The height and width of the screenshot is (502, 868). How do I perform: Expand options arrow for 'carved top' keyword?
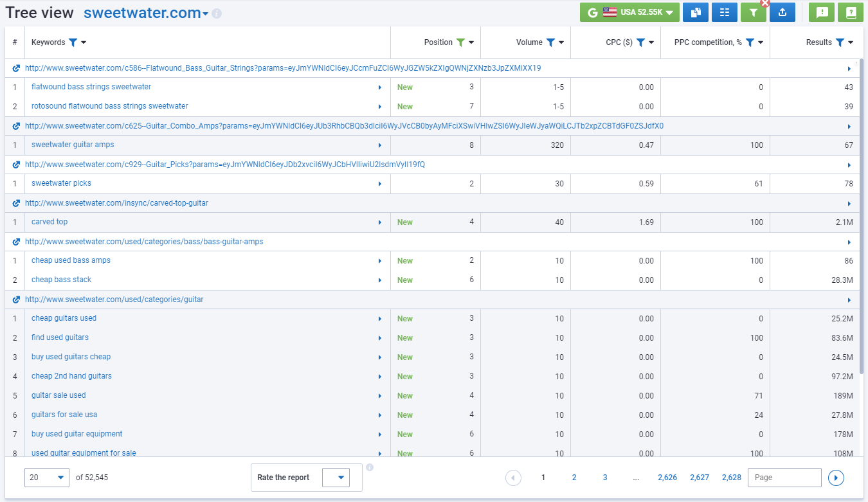[x=379, y=222]
